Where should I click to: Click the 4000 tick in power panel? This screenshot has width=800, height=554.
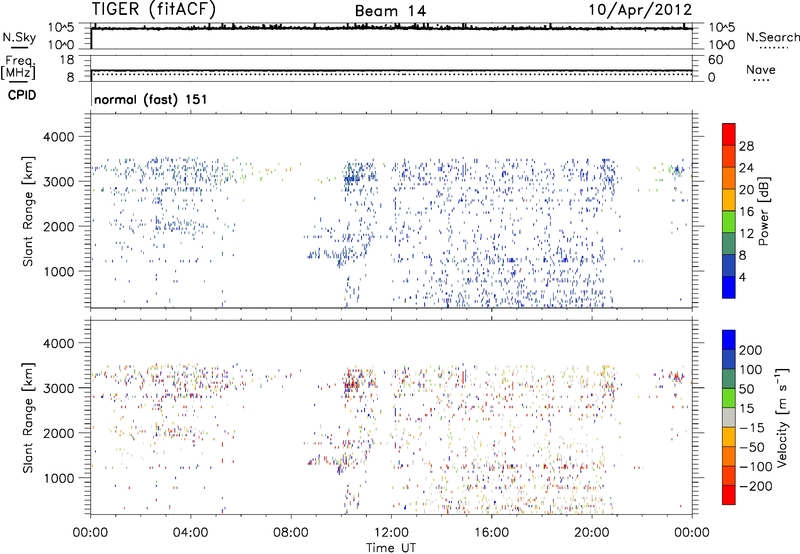coord(58,137)
